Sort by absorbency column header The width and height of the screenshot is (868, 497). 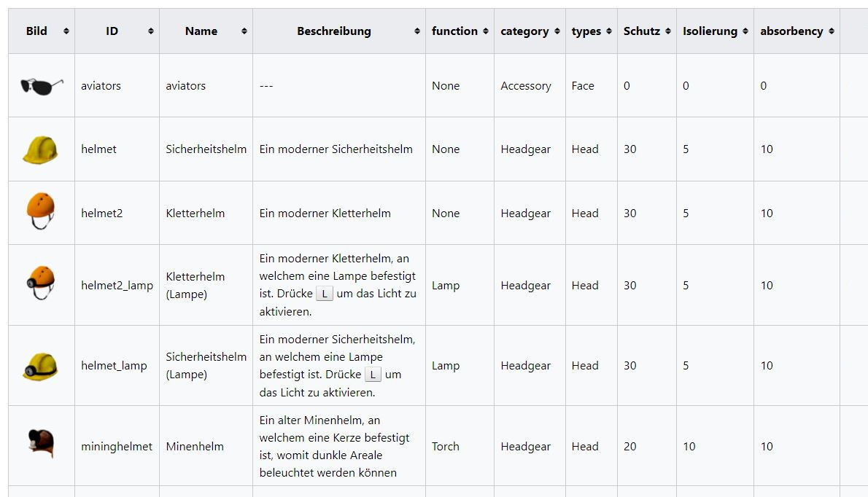pyautogui.click(x=797, y=31)
